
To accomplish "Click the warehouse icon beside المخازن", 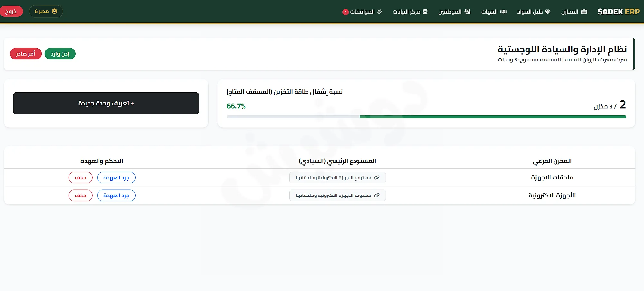I will [584, 12].
